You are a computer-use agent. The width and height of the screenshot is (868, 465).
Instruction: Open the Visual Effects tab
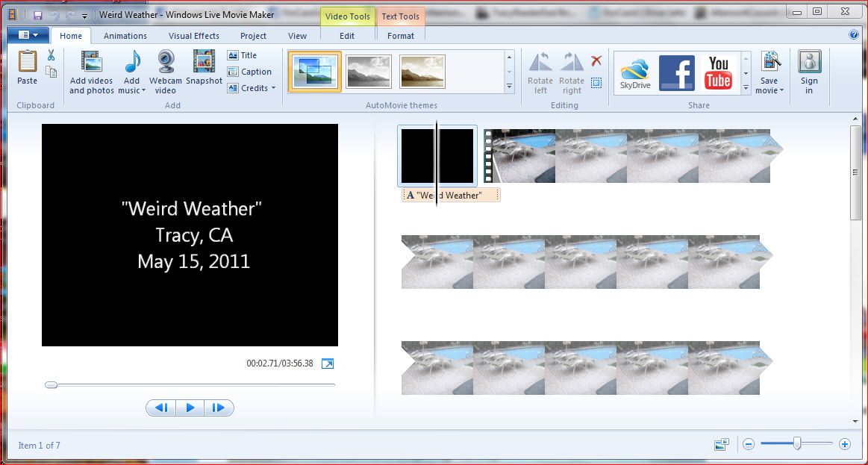(194, 36)
